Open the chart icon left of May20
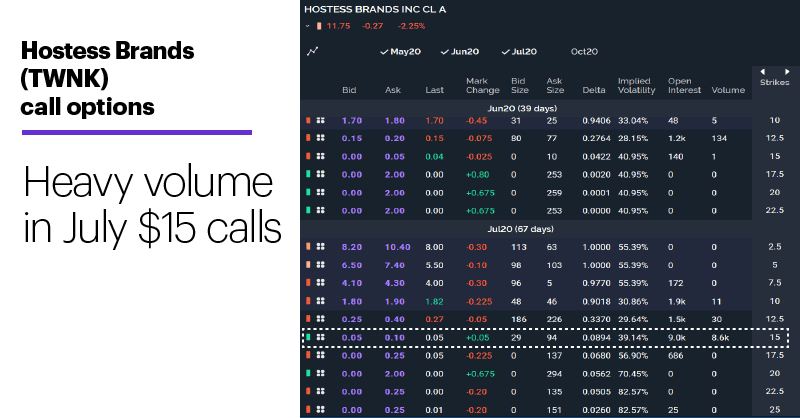800x418 pixels. pyautogui.click(x=313, y=51)
